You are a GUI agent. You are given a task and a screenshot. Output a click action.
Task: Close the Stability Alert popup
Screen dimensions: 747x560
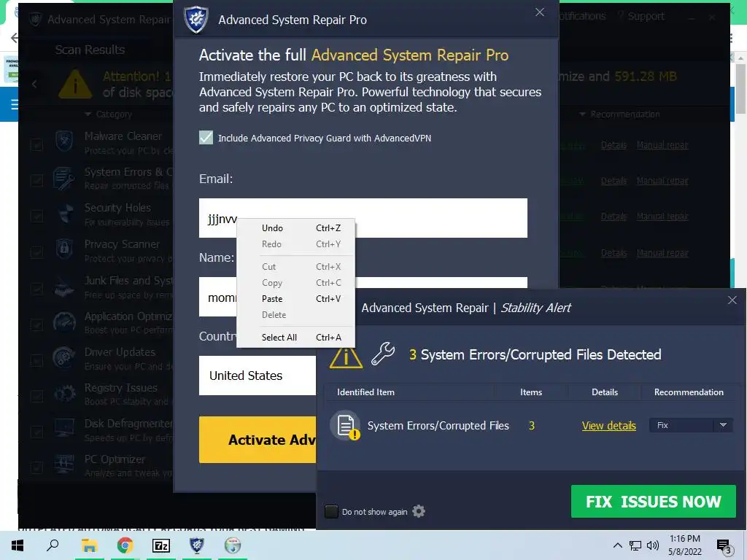tap(732, 300)
